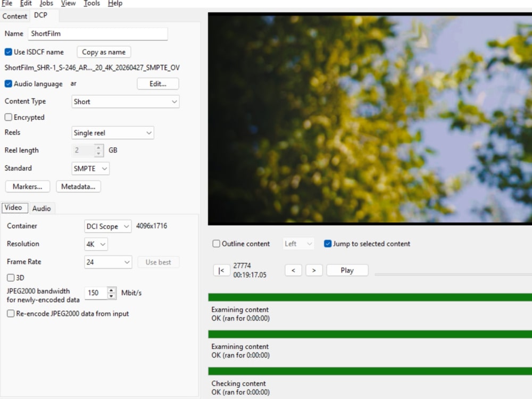Image resolution: width=532 pixels, height=399 pixels.
Task: Open the Frame Rate dropdown showing 24
Action: tap(108, 262)
